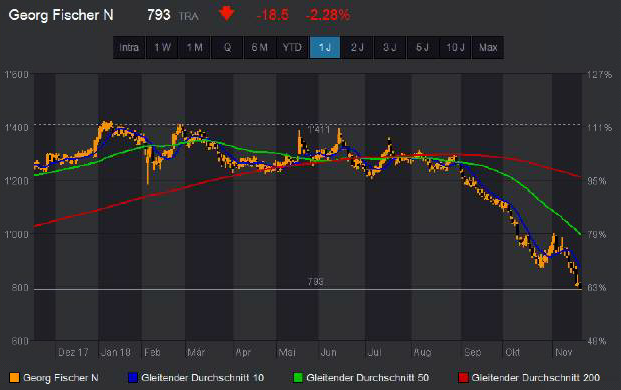
Task: Click the TRA label in header
Action: [x=189, y=16]
